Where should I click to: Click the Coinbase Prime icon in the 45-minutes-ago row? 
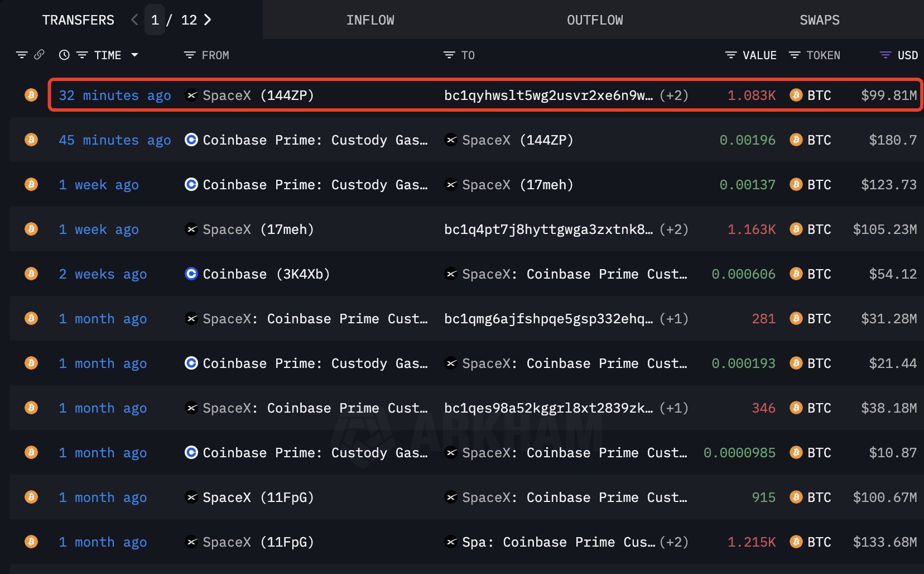tap(191, 140)
